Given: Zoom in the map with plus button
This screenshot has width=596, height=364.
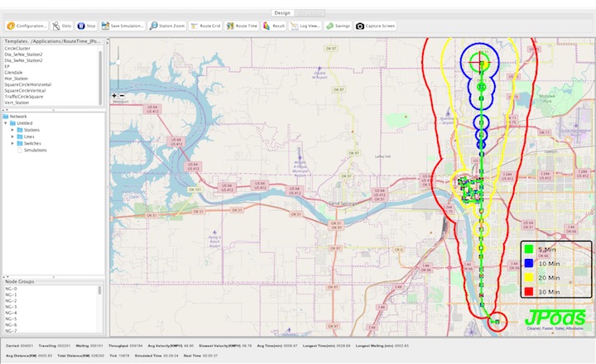Looking at the screenshot, I should [114, 95].
